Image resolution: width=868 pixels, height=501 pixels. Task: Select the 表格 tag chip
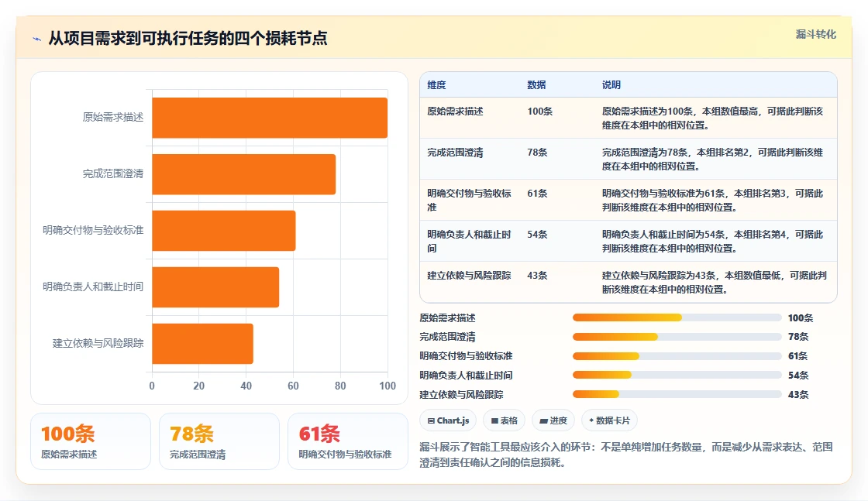pos(505,420)
